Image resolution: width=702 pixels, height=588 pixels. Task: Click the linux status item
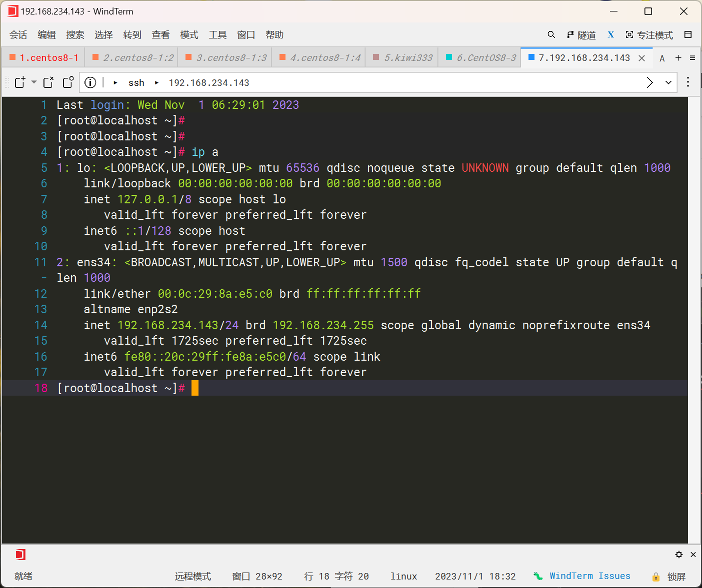(x=404, y=577)
